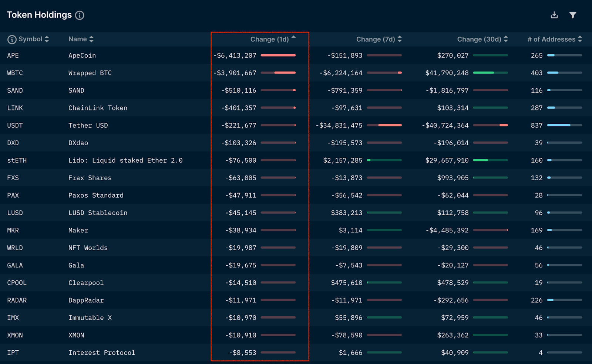
Task: Select the $2,157,285 7d change value
Action: pyautogui.click(x=343, y=160)
